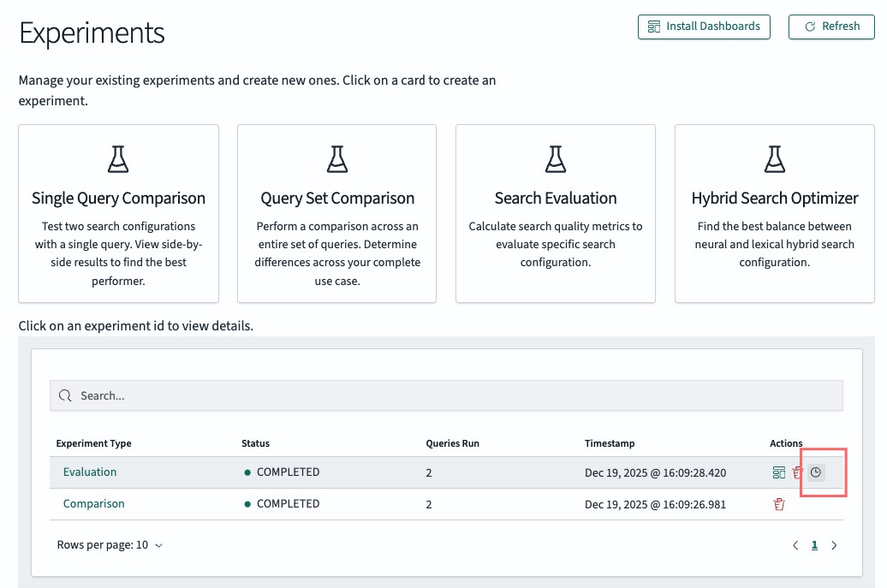
Task: Sort by Timestamp column header
Action: tap(610, 443)
